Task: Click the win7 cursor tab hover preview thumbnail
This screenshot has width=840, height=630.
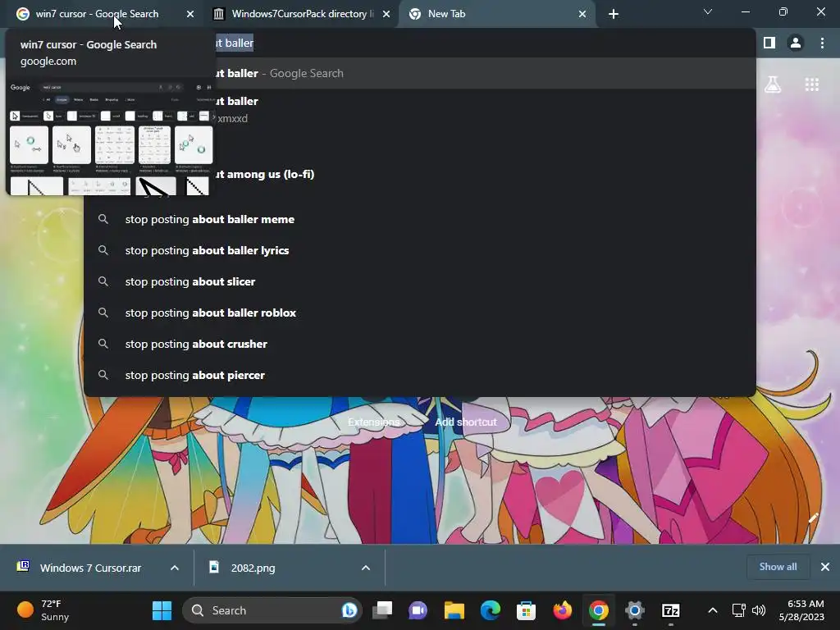Action: click(x=112, y=137)
